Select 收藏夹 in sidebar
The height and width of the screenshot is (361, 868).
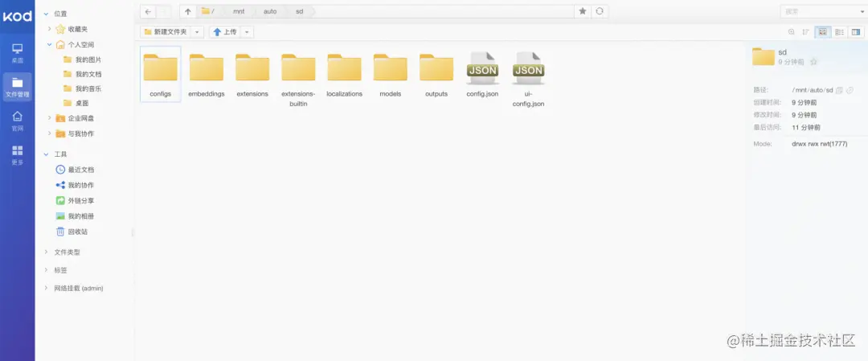tap(72, 29)
